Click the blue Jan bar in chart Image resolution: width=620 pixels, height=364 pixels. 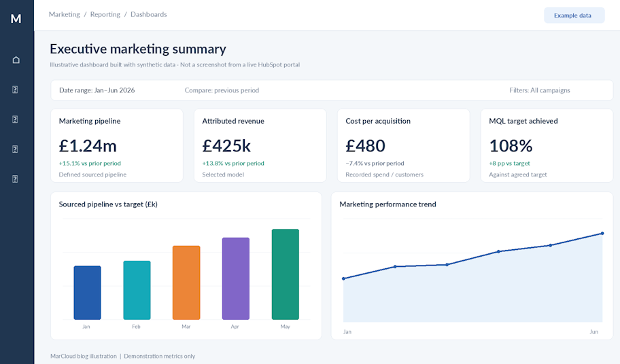click(88, 293)
